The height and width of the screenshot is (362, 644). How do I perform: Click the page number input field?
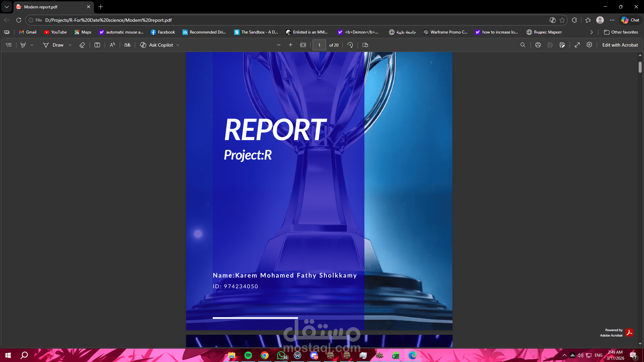tap(319, 45)
